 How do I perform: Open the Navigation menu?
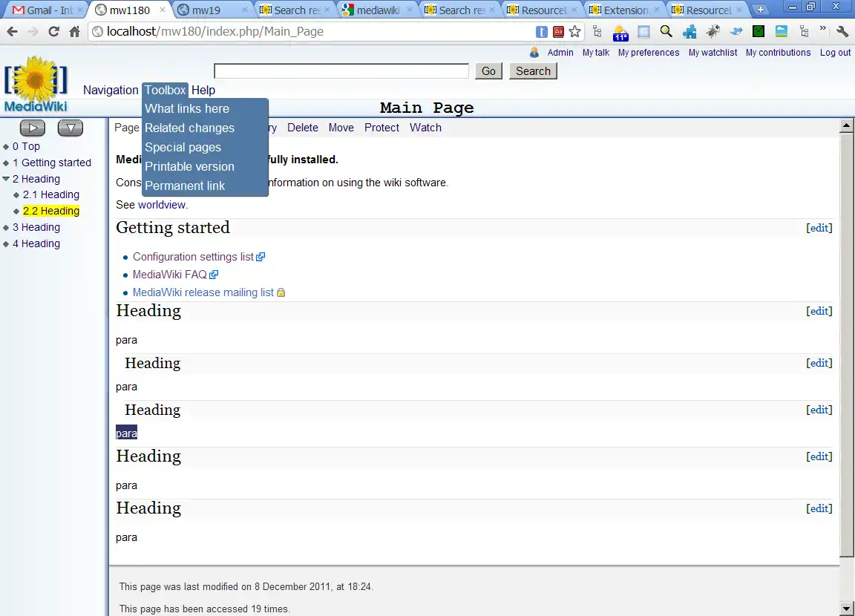point(111,90)
